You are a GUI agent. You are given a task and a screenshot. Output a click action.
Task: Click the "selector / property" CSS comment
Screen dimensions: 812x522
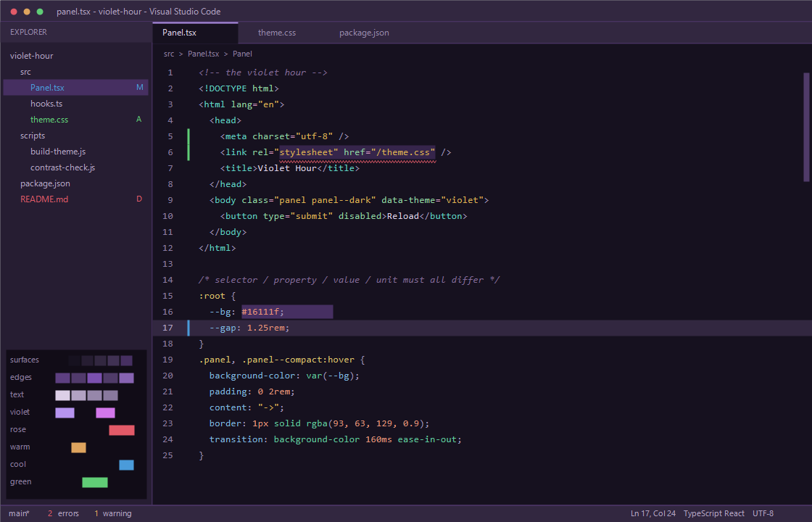(x=349, y=280)
